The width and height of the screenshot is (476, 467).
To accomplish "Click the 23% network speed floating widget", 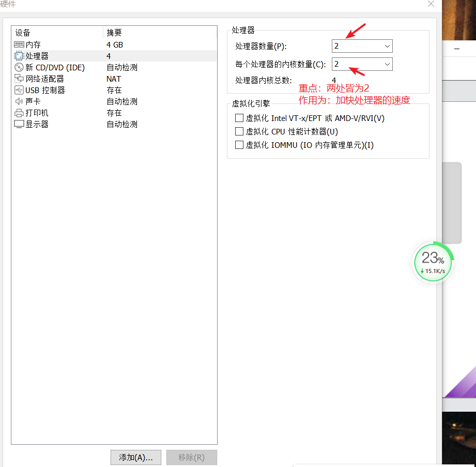I will click(x=433, y=263).
